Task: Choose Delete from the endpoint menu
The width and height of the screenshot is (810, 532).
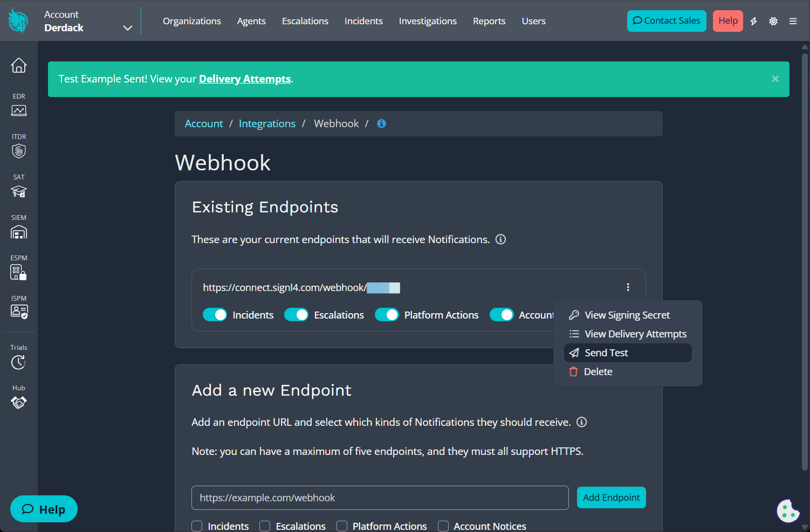Action: [628, 371]
